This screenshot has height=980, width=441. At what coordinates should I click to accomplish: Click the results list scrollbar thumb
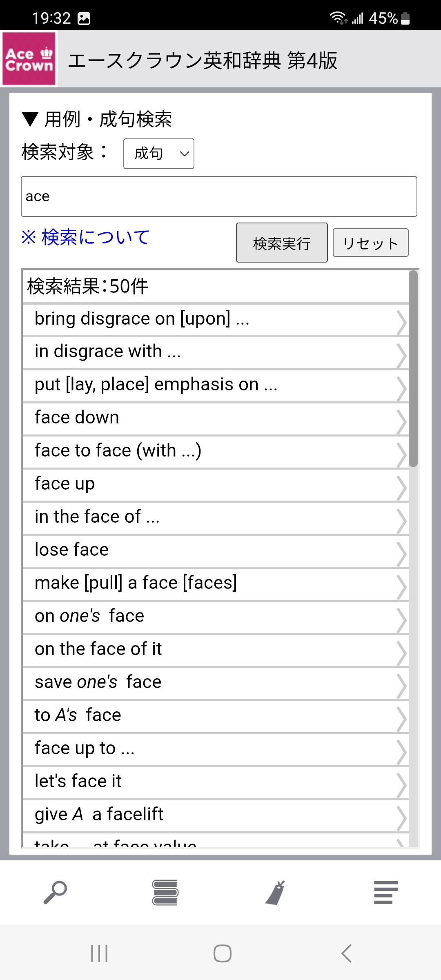(x=413, y=367)
